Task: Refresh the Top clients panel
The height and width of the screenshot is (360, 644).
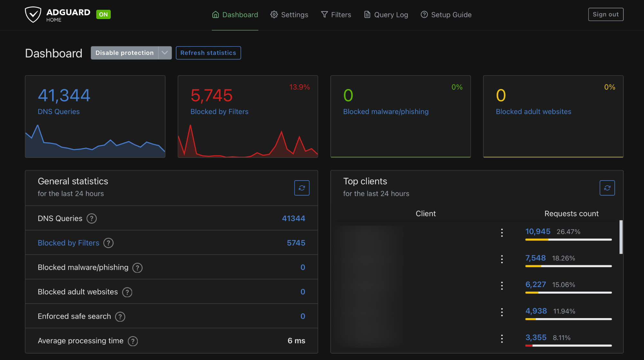Action: tap(607, 188)
